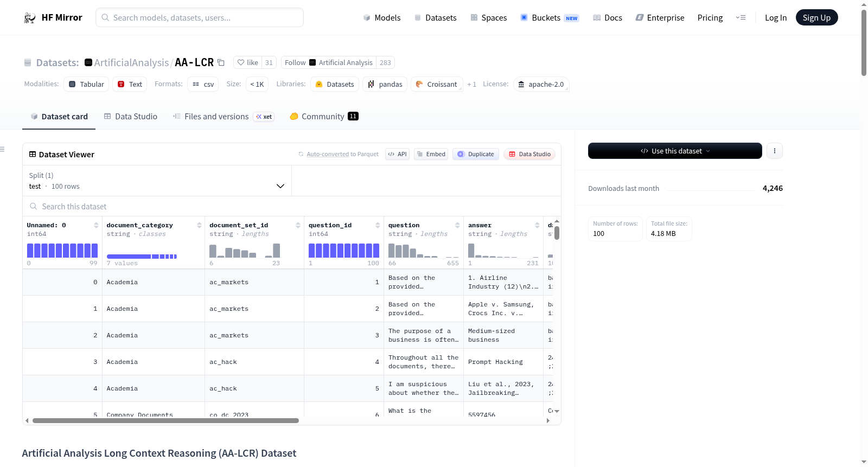Sort the Unnamed: 0 column
This screenshot has width=868, height=467.
click(96, 225)
